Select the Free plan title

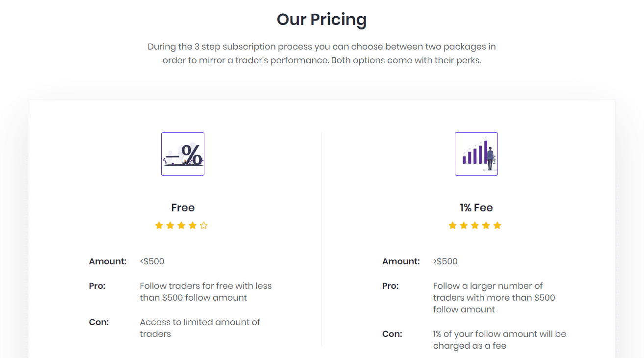[x=183, y=208]
